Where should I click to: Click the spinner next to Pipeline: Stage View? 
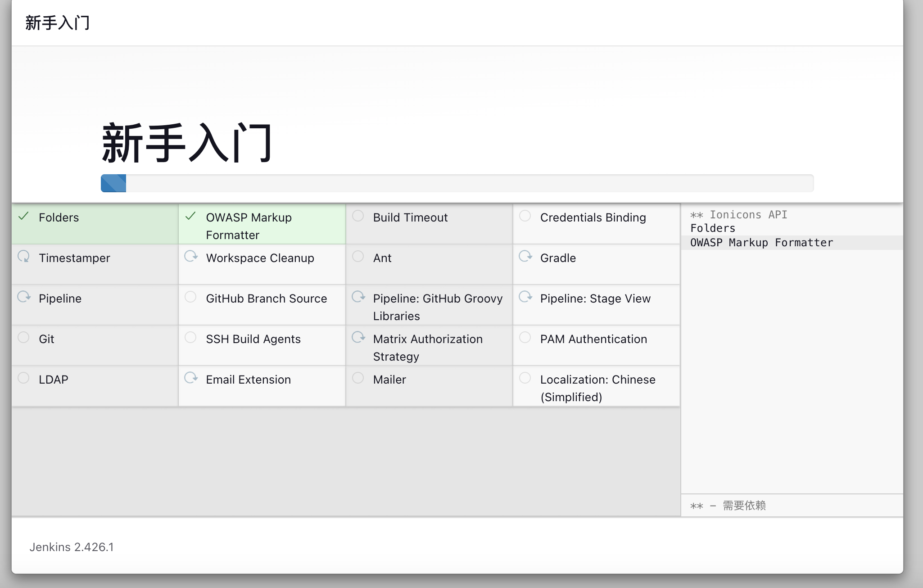tap(525, 297)
